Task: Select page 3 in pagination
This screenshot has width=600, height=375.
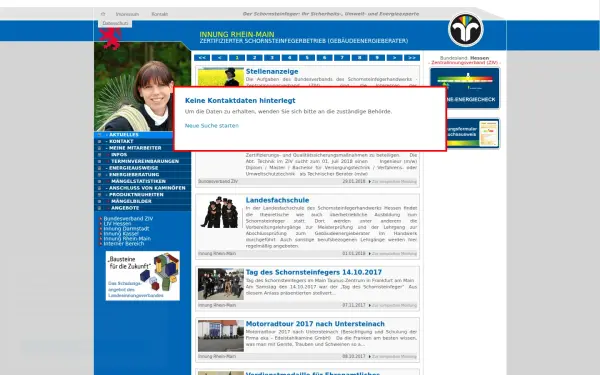Action: point(272,58)
